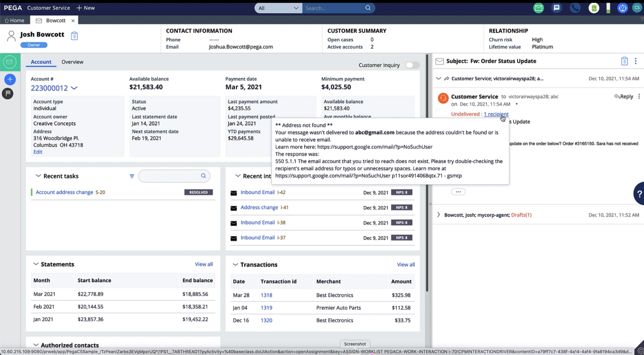Click the green email icon in header
This screenshot has width=644, height=355.
pyautogui.click(x=538, y=8)
